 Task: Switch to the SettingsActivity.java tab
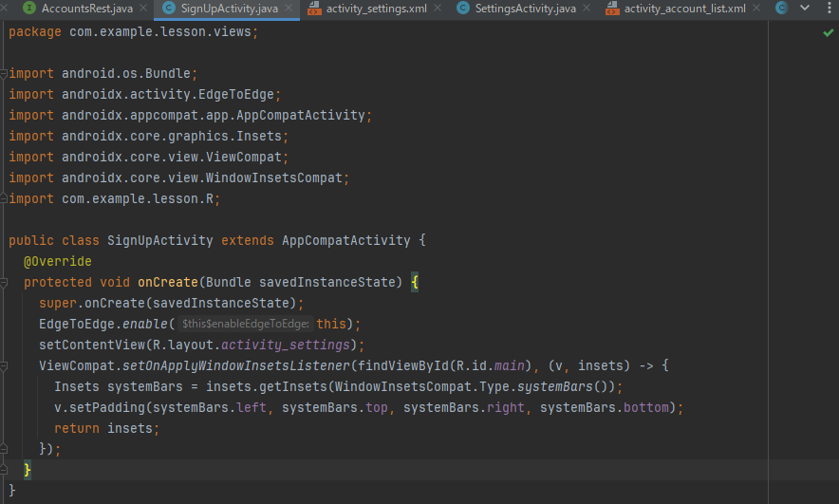[525, 9]
